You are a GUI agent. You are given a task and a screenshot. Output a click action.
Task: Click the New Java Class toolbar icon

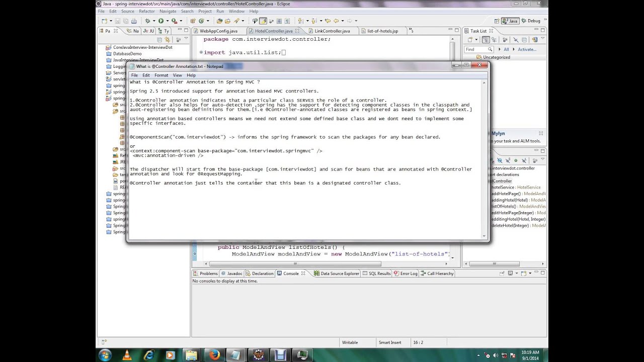tap(201, 21)
